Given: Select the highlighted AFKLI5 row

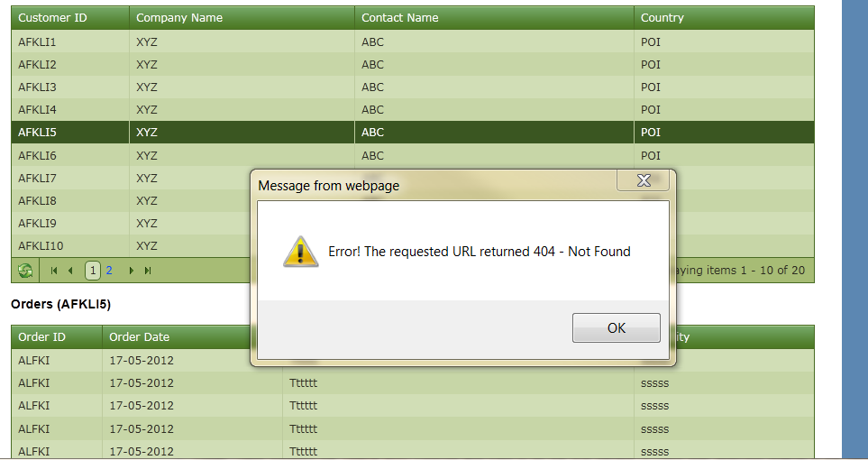Looking at the screenshot, I should pos(413,133).
